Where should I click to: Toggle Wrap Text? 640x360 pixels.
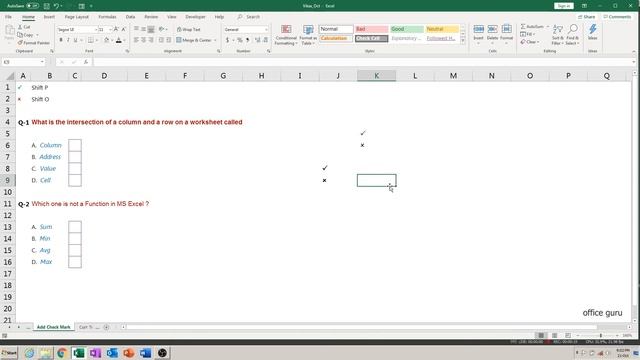189,29
